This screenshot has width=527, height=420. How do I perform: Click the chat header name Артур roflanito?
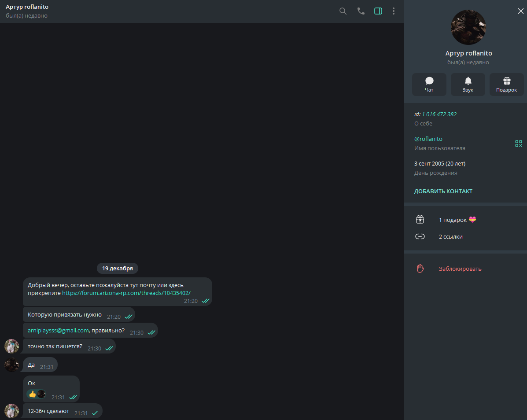27,7
